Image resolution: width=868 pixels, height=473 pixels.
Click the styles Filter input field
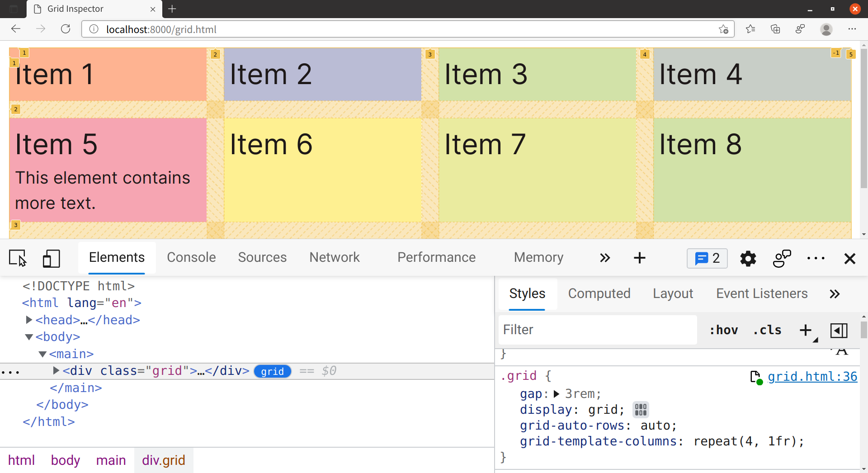pos(597,330)
